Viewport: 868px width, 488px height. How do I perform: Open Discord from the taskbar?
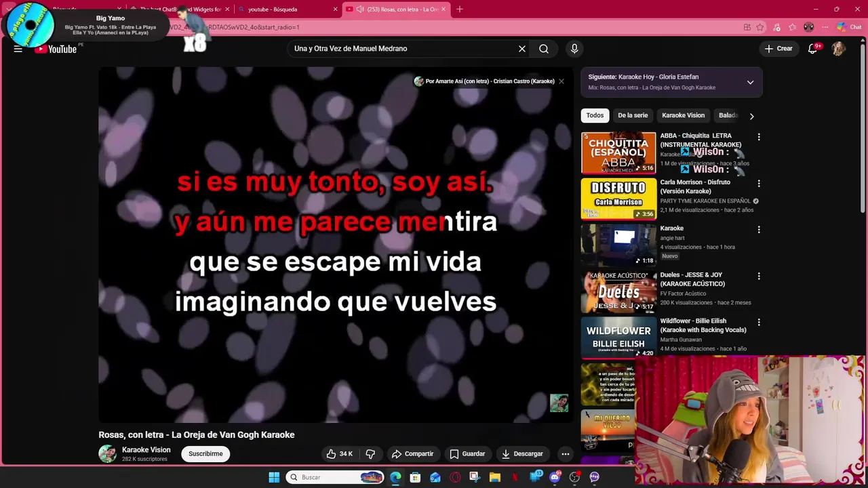(x=555, y=477)
